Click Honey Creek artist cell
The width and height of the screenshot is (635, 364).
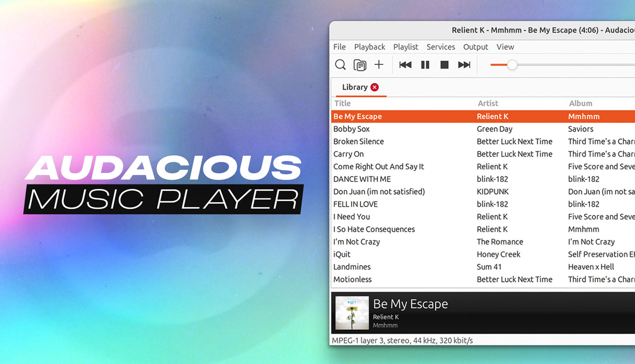tap(499, 254)
